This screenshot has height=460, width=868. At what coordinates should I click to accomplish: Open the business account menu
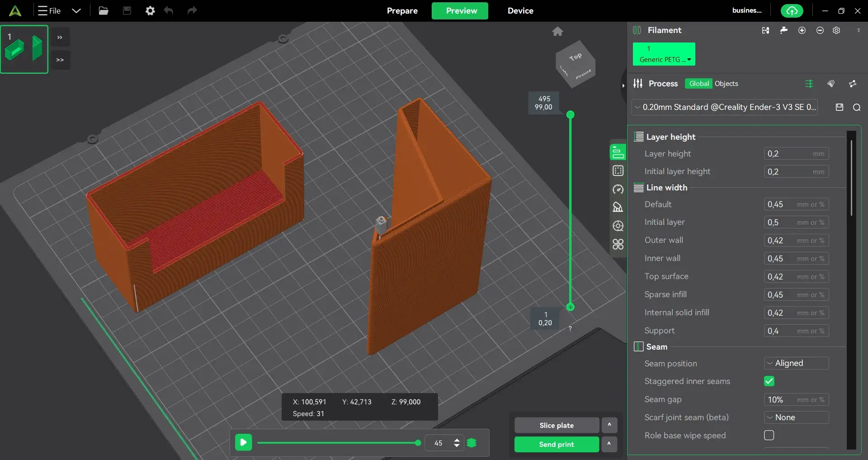(747, 10)
